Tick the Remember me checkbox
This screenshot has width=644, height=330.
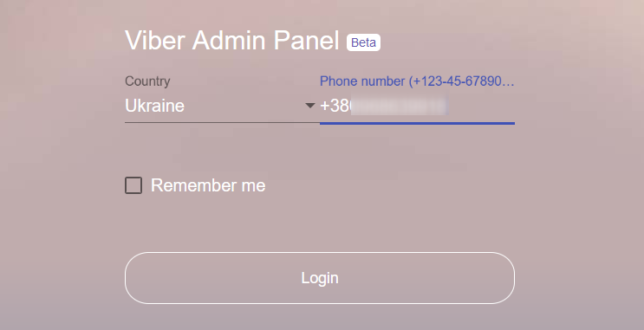(x=133, y=185)
